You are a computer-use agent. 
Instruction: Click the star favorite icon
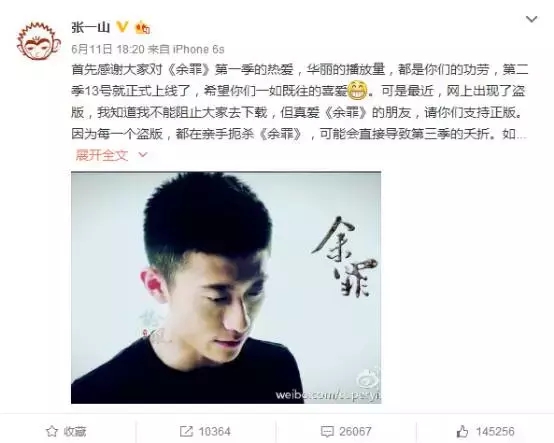point(52,431)
